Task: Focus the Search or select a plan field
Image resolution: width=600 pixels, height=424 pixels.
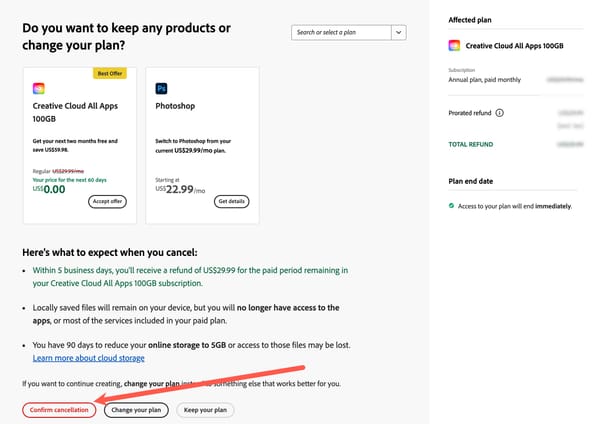Action: tap(340, 33)
